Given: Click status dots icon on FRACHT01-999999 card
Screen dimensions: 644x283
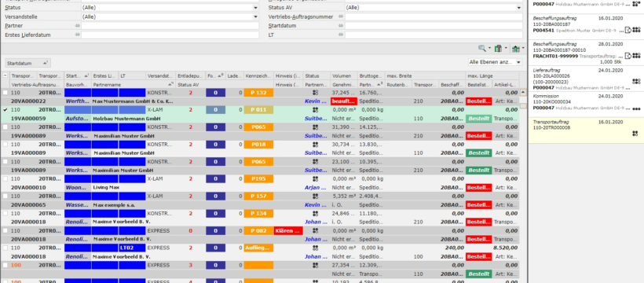Looking at the screenshot, I should (636, 56).
